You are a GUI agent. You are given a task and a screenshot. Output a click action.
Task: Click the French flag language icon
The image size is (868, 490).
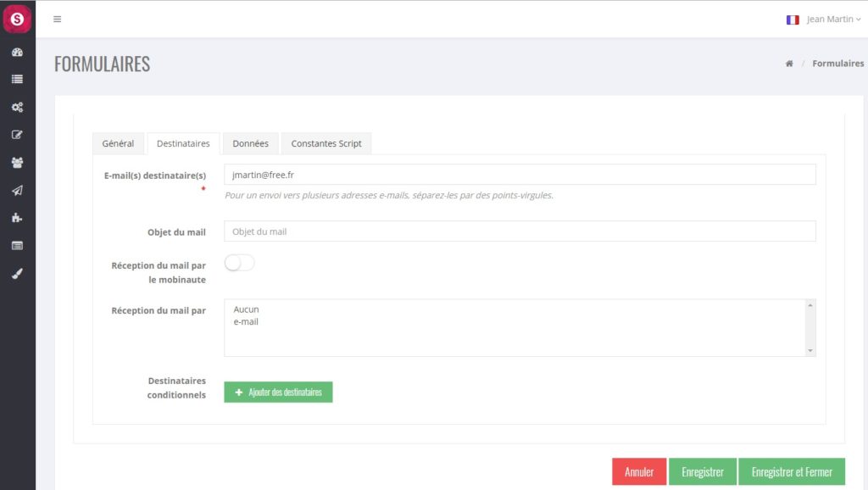click(x=793, y=20)
